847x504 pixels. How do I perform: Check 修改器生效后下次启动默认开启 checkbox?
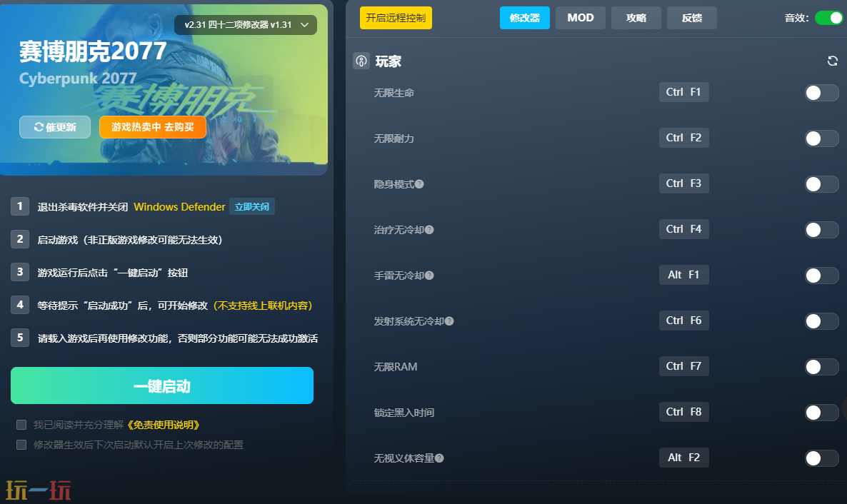(x=21, y=445)
